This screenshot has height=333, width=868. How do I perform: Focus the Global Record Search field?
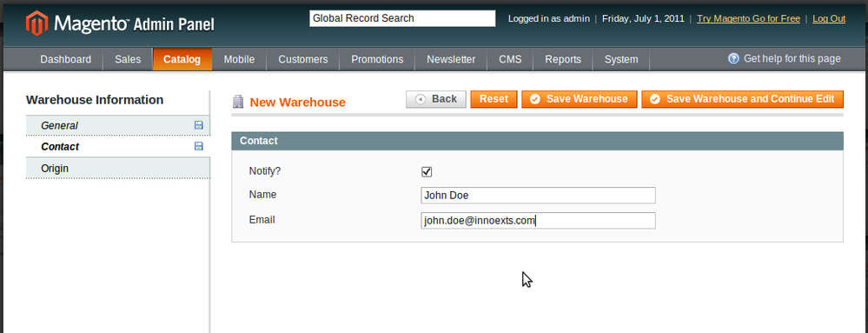click(402, 18)
